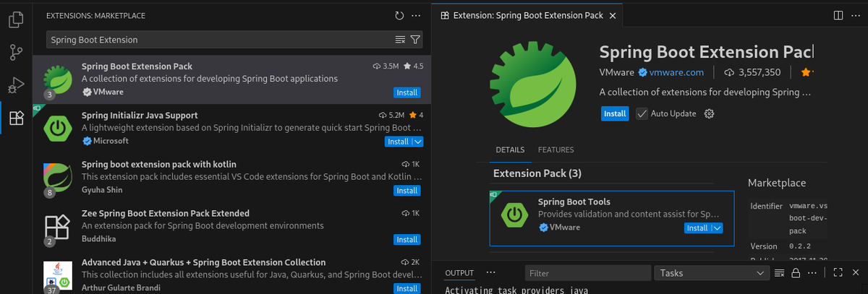Open the vmware.com publisher link

676,72
